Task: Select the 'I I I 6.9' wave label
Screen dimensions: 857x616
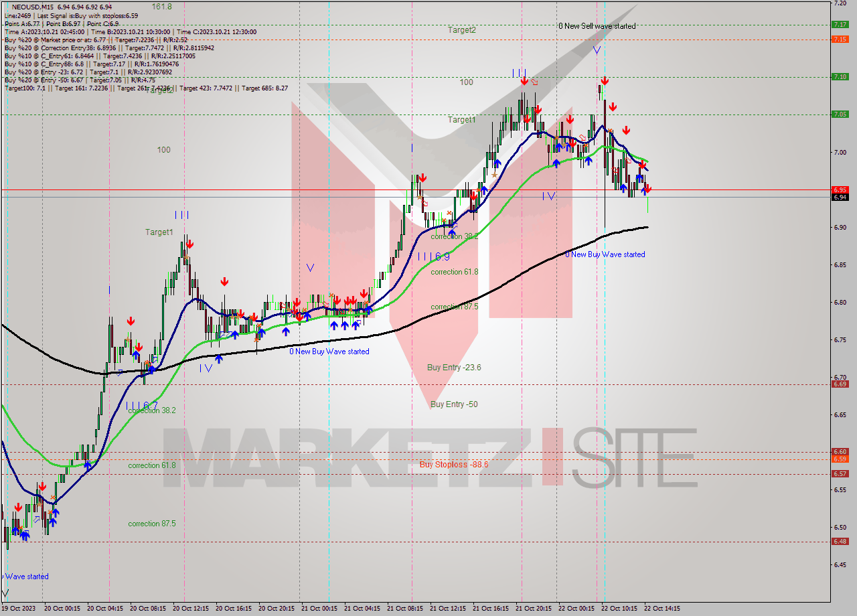Action: coord(434,256)
